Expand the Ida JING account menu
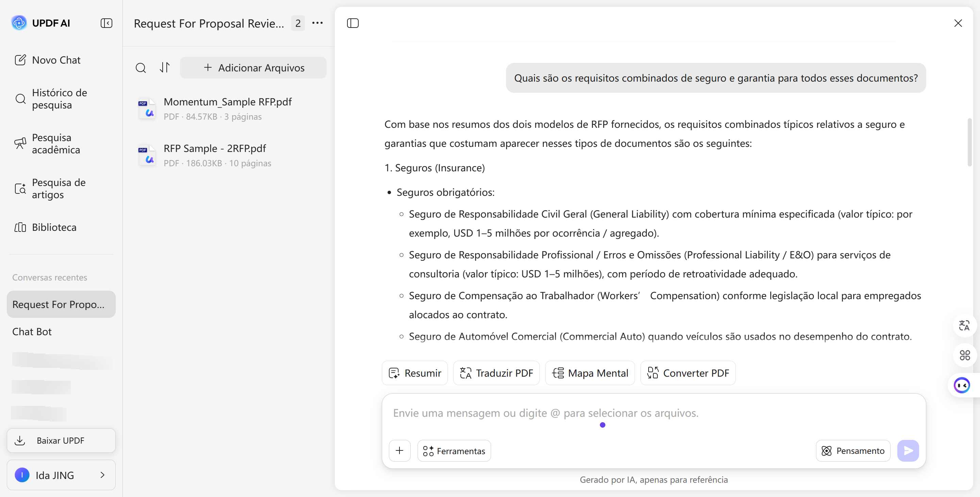This screenshot has height=497, width=980. pyautogui.click(x=61, y=475)
